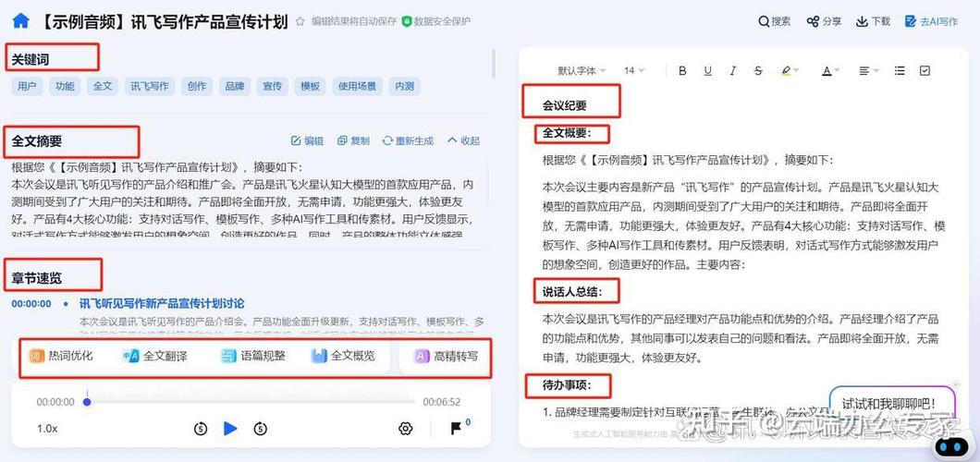Click the 章节速览 section title
Screen dimensions: 980x462
point(36,278)
